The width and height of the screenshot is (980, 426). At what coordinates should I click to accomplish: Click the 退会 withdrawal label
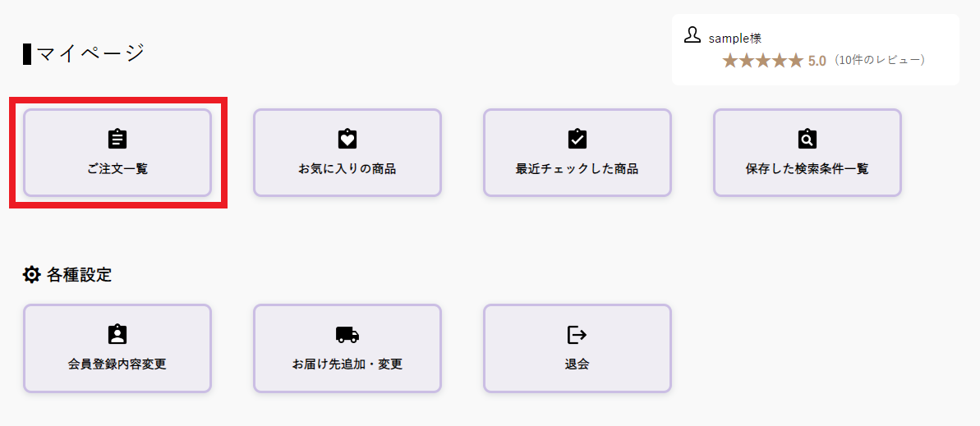[577, 364]
